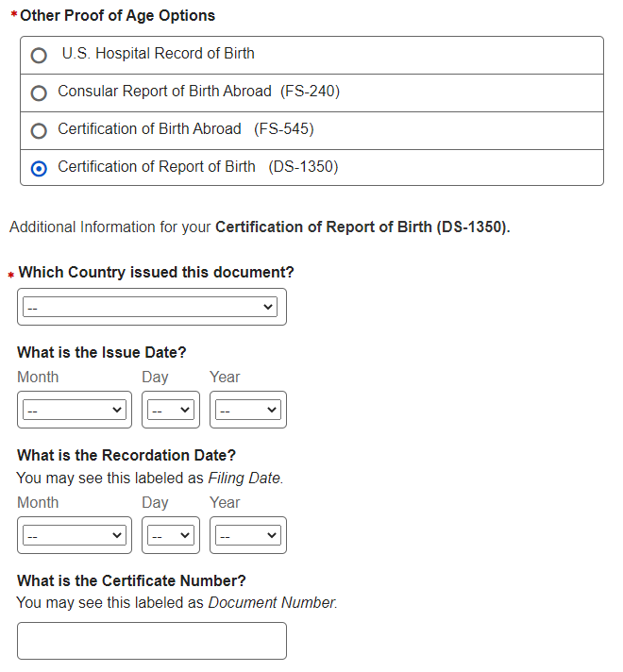The image size is (623, 672).
Task: Click the U.S. Hospital Record of Birth label
Action: click(158, 54)
